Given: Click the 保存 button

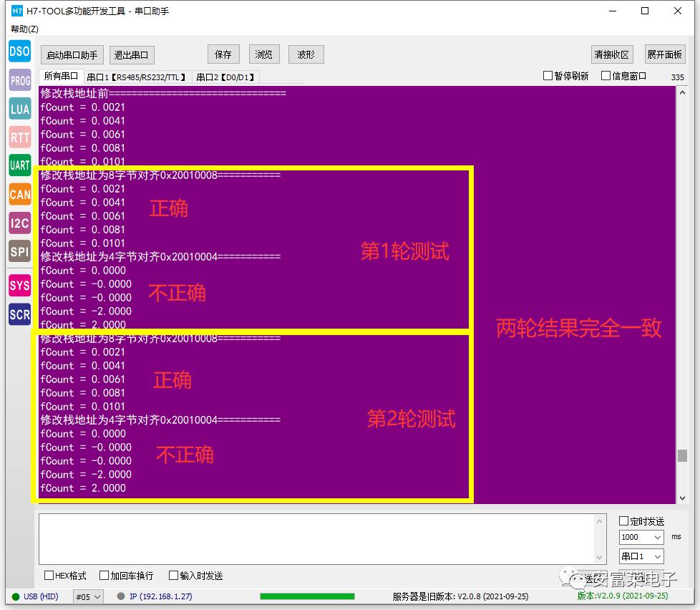Looking at the screenshot, I should (x=223, y=54).
